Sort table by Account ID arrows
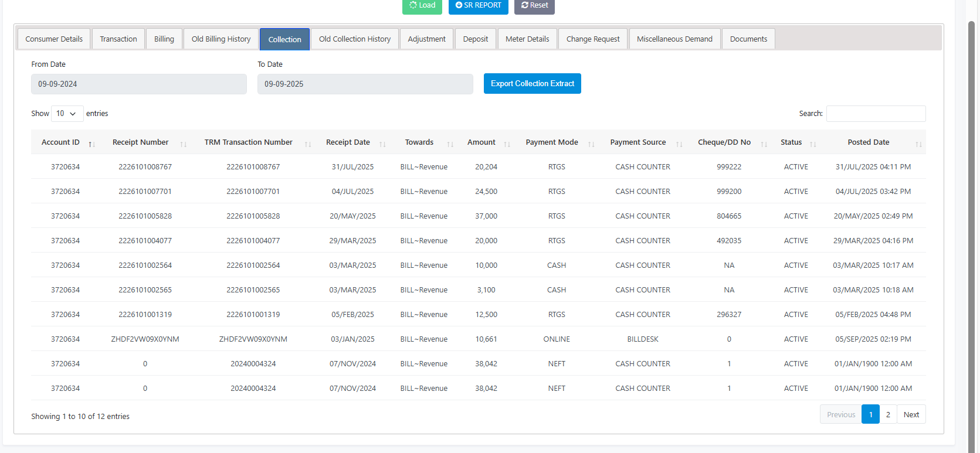The width and height of the screenshot is (980, 453). pos(91,144)
